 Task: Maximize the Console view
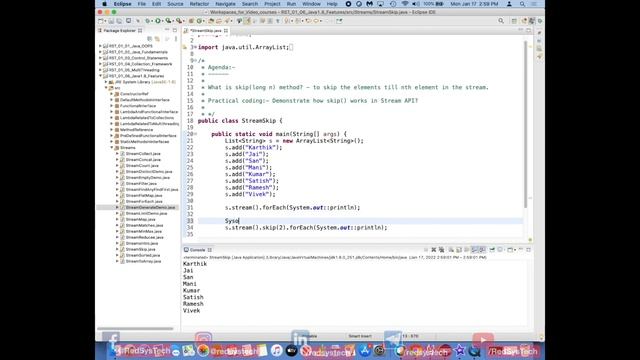(529, 249)
